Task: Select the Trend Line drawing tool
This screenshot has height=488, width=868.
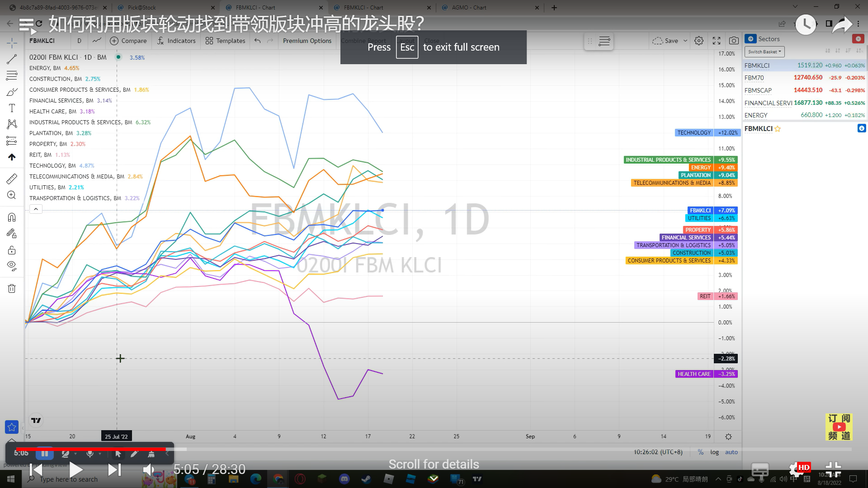Action: pos(11,59)
